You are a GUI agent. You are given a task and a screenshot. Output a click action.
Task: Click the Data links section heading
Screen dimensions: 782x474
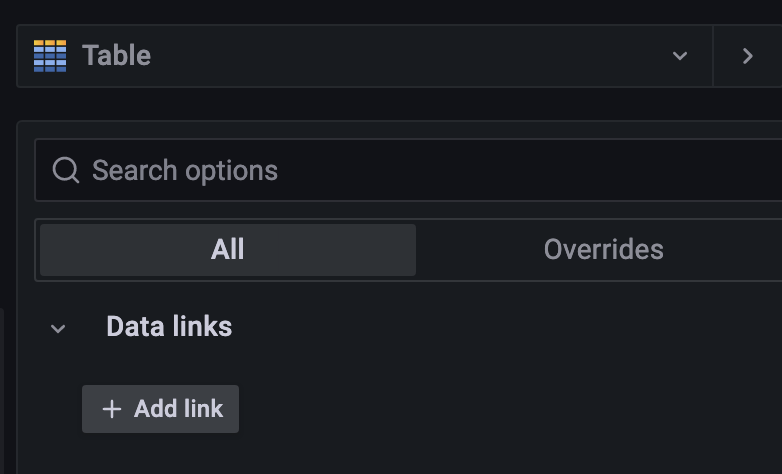point(169,326)
